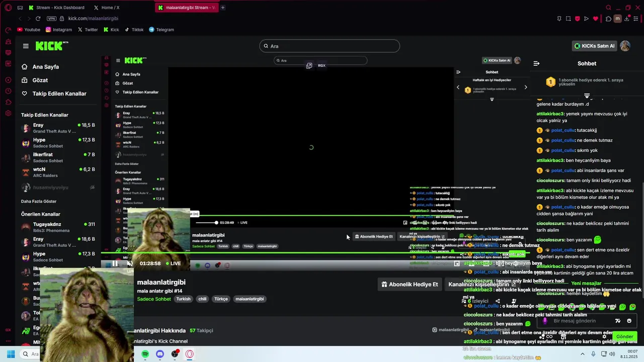Open the Tiktok bookmark

click(134, 30)
